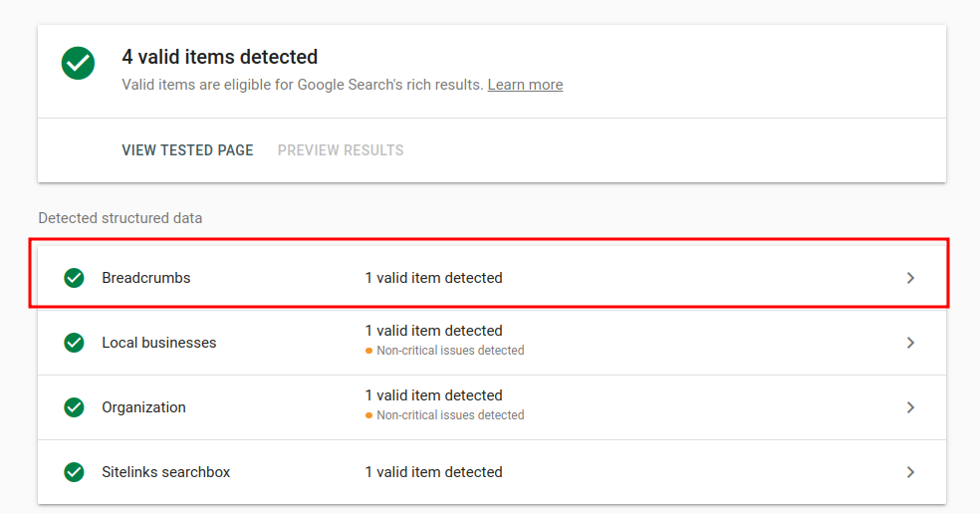Select the Organization item label
Image resolution: width=980 pixels, height=514 pixels.
point(143,407)
